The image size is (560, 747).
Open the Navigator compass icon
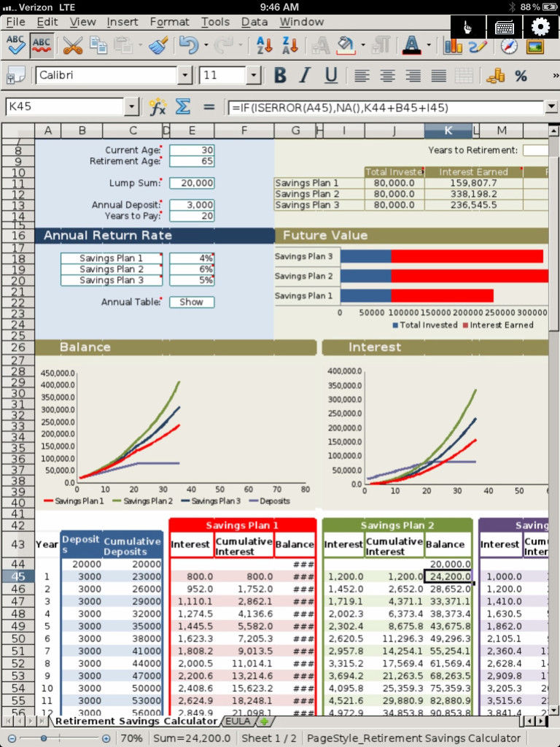click(509, 46)
